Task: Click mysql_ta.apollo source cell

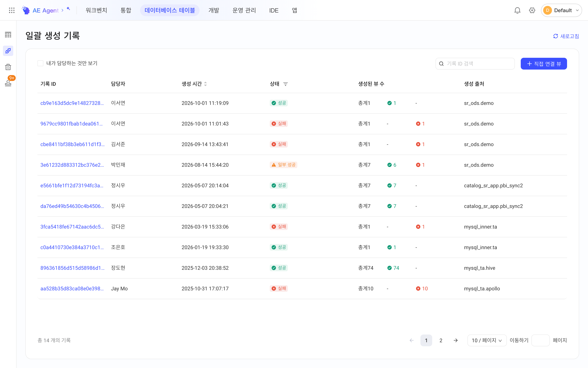Action: (x=482, y=288)
